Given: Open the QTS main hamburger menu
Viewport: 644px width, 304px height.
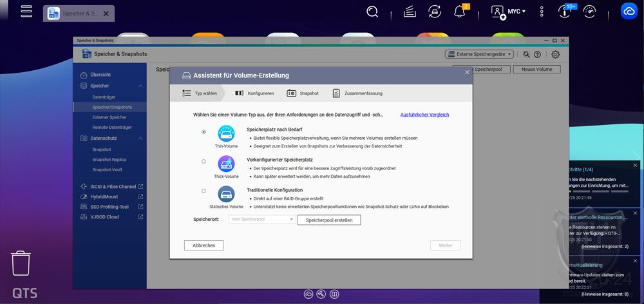Looking at the screenshot, I should (26, 12).
